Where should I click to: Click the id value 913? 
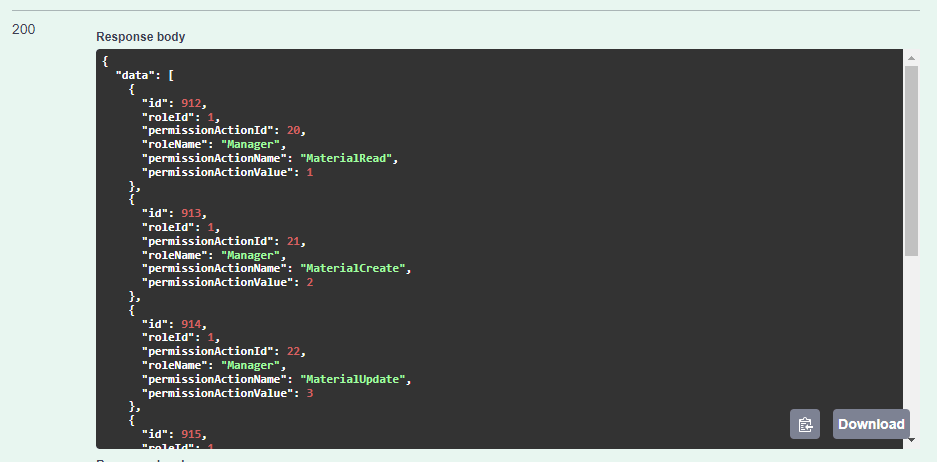[x=191, y=213]
